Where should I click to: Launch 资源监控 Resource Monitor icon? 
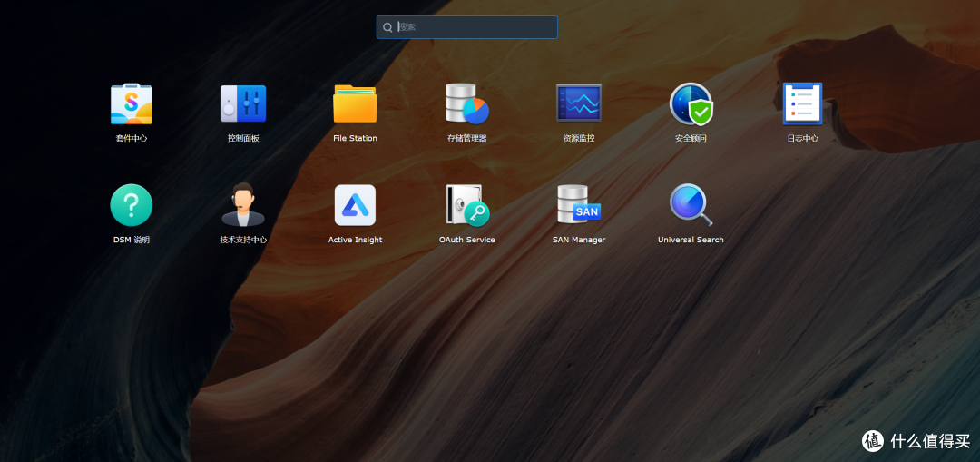coord(579,103)
